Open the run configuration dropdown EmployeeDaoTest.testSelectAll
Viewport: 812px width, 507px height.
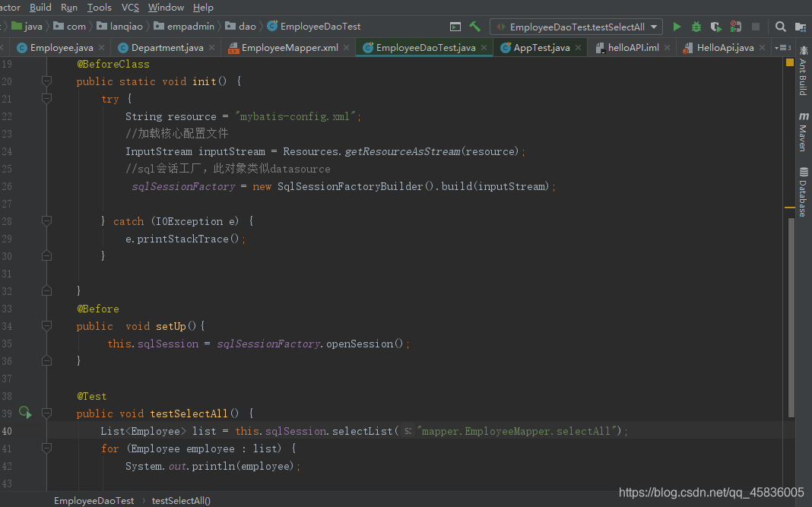pos(576,27)
